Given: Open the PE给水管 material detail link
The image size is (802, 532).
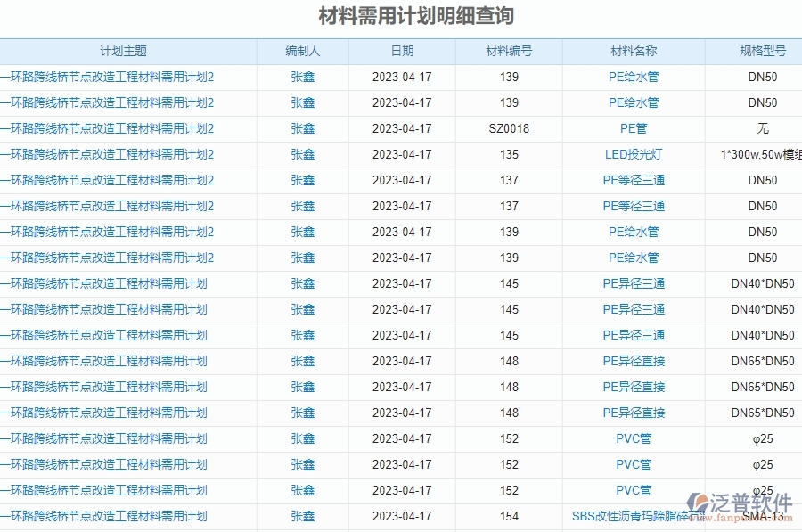Looking at the screenshot, I should (633, 77).
